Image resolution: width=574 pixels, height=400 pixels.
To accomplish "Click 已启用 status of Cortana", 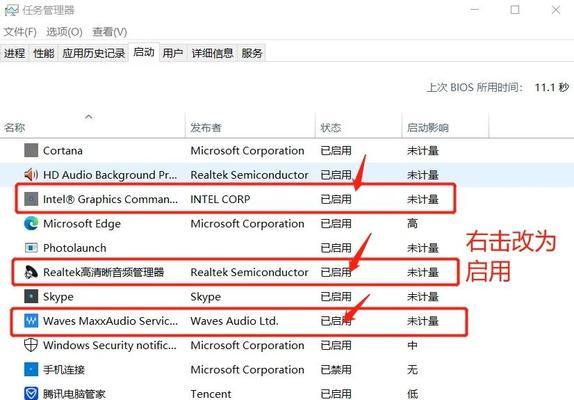I will pos(336,150).
